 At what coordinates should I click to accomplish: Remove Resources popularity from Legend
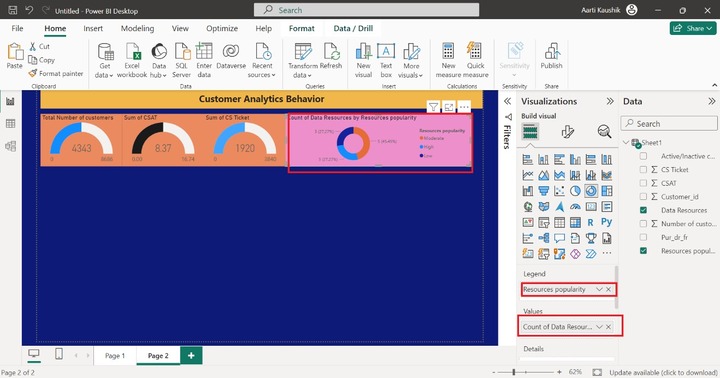[608, 289]
